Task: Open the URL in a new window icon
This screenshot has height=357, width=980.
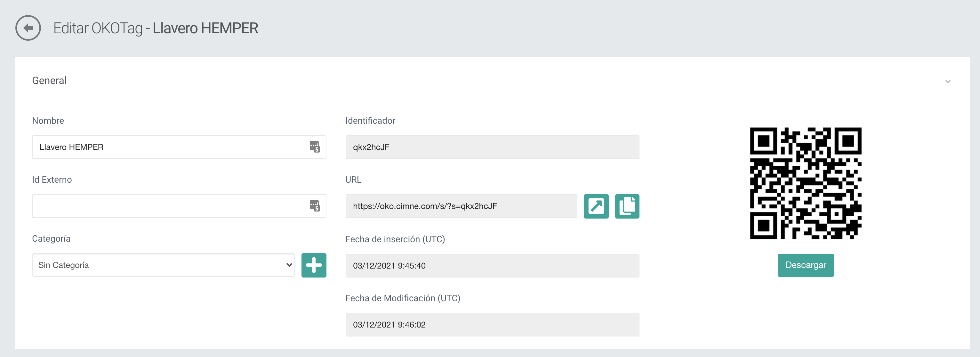Action: tap(596, 206)
